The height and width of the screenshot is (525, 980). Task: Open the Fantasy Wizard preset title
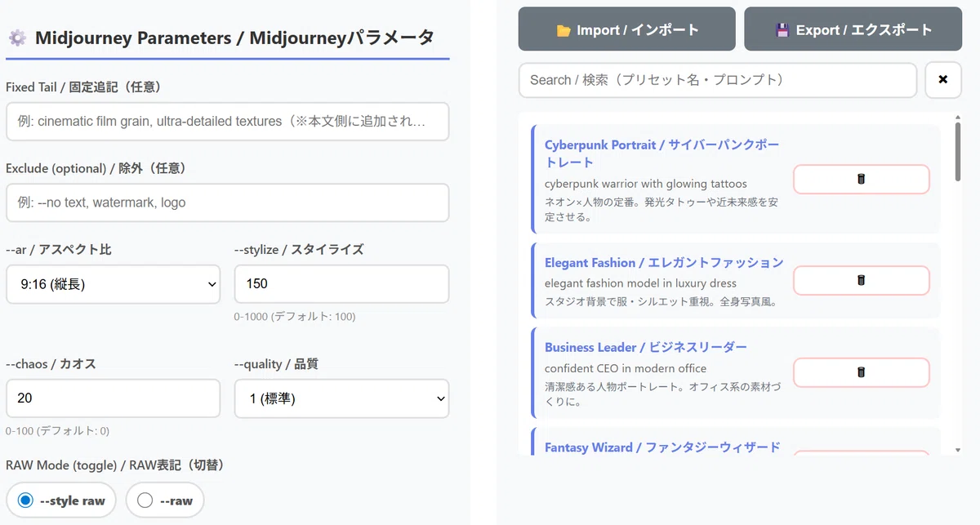[662, 447]
